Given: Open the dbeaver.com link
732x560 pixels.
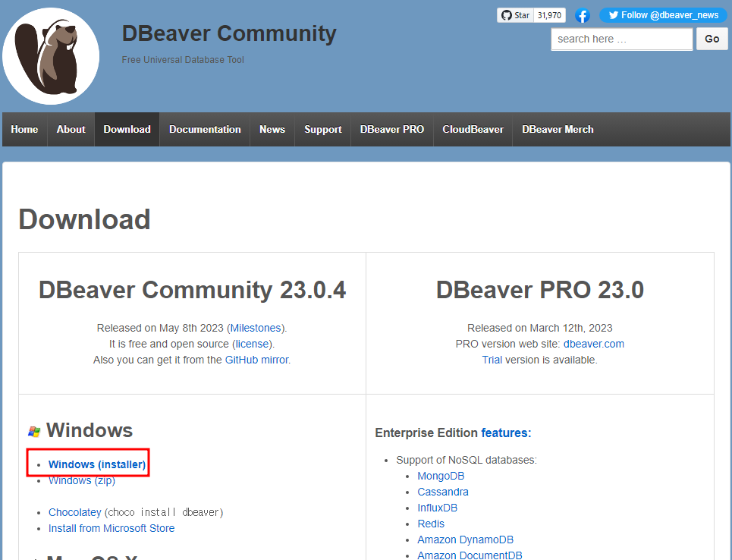Looking at the screenshot, I should click(x=594, y=344).
